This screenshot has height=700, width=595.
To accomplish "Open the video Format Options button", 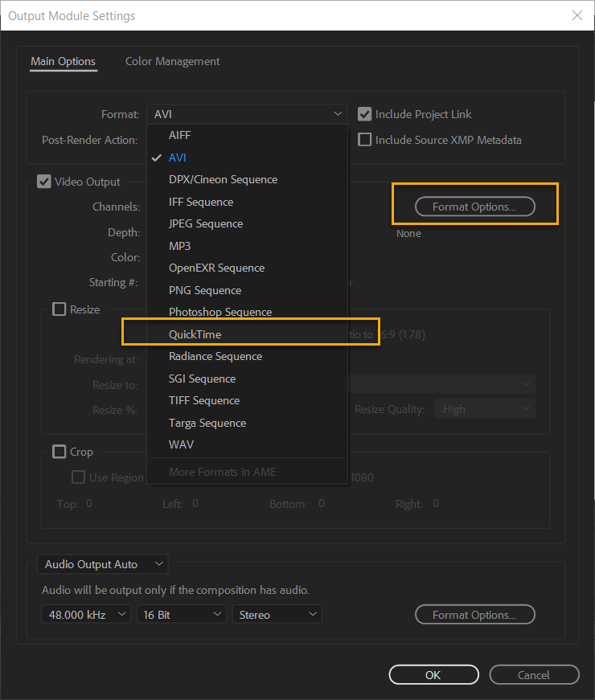I will pos(474,207).
